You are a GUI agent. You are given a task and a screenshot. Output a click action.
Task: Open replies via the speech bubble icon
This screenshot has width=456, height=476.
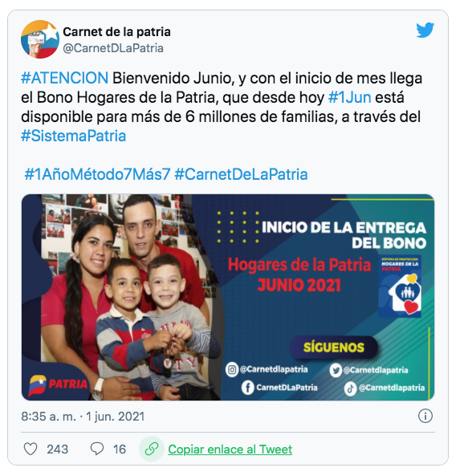tap(97, 449)
